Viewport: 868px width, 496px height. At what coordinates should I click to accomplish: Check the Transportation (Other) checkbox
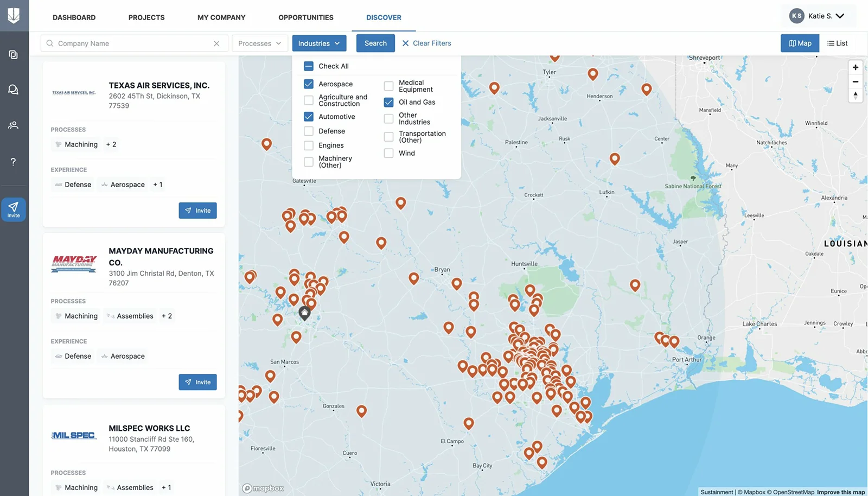388,137
